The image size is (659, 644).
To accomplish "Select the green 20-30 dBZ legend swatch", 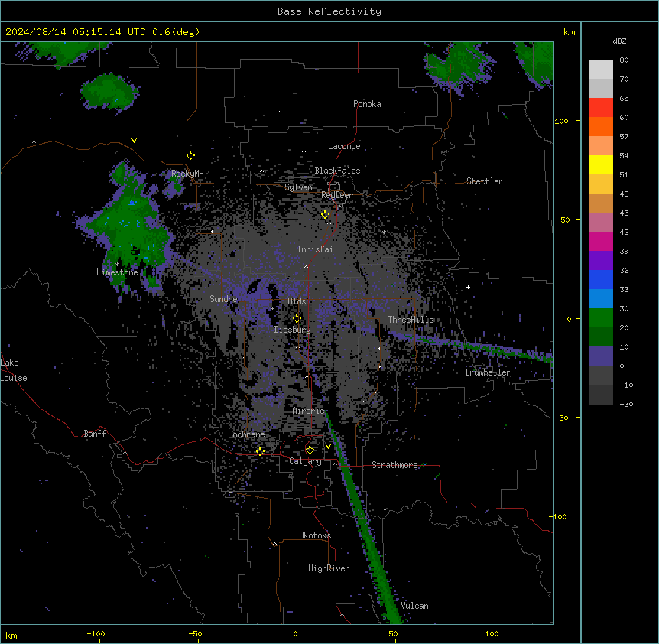I will point(601,318).
